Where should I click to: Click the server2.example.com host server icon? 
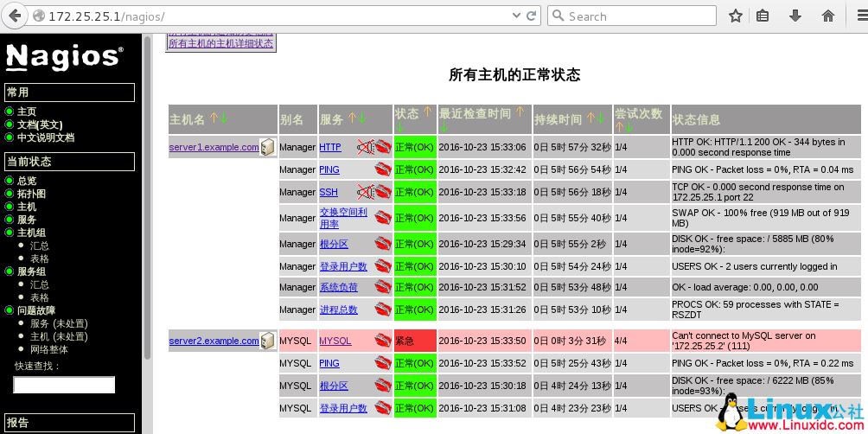coord(267,341)
